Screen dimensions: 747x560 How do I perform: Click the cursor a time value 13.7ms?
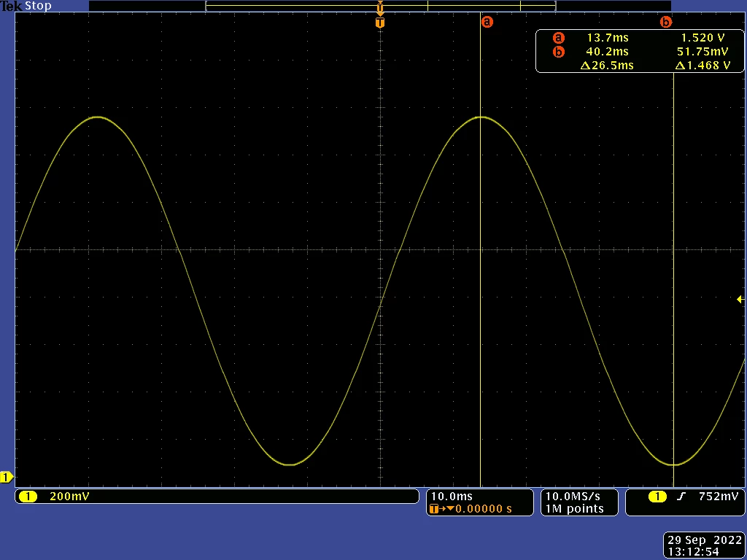(x=608, y=38)
